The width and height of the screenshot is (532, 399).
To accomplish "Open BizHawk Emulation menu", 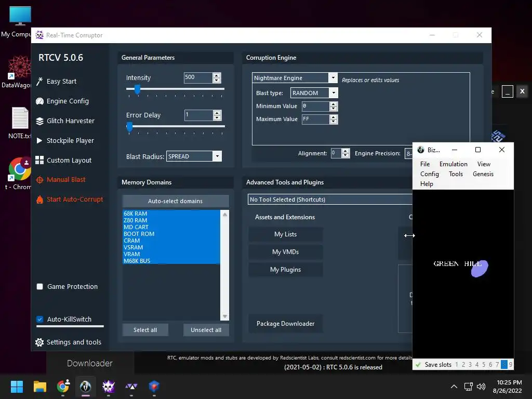I will click(x=453, y=164).
